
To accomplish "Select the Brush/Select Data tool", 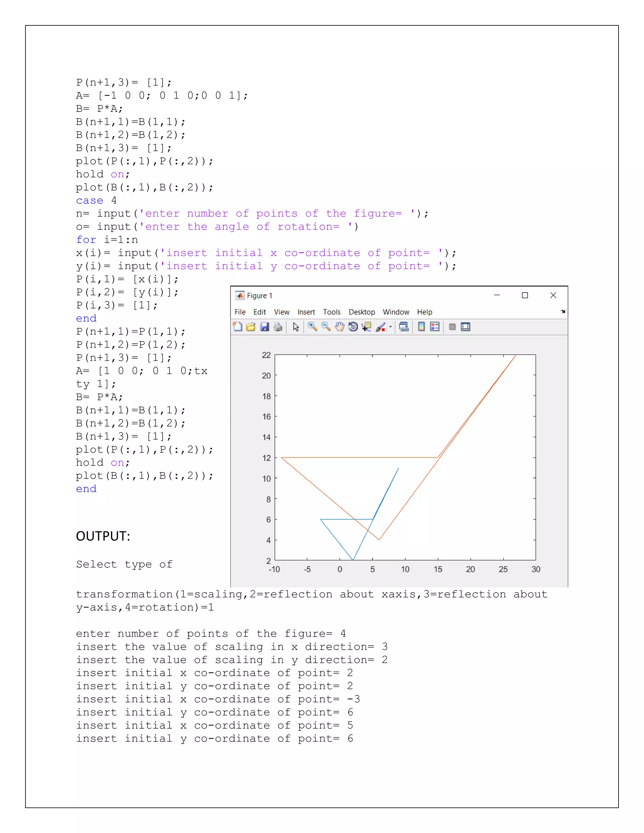I will tap(380, 327).
